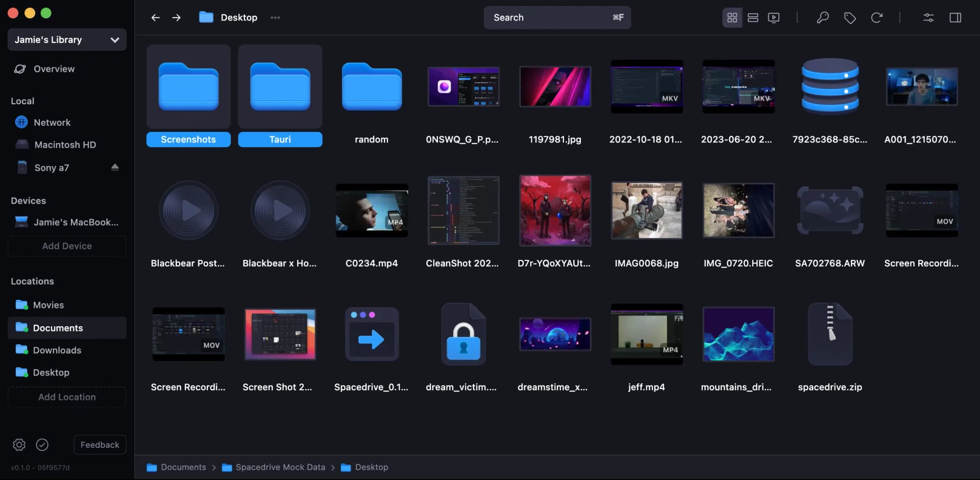
Task: Navigate to Spacedrive Mock Data via breadcrumb
Action: [x=280, y=467]
